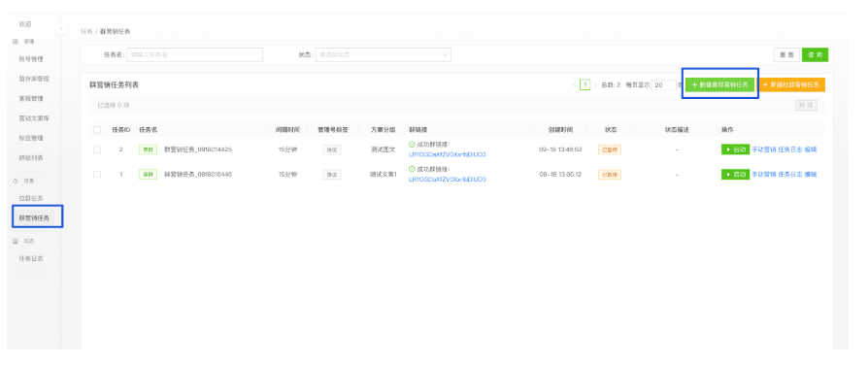The height and width of the screenshot is (365, 868).
Task: Click the green group tag badge of task 群营销任务_0918010446
Action: [148, 175]
